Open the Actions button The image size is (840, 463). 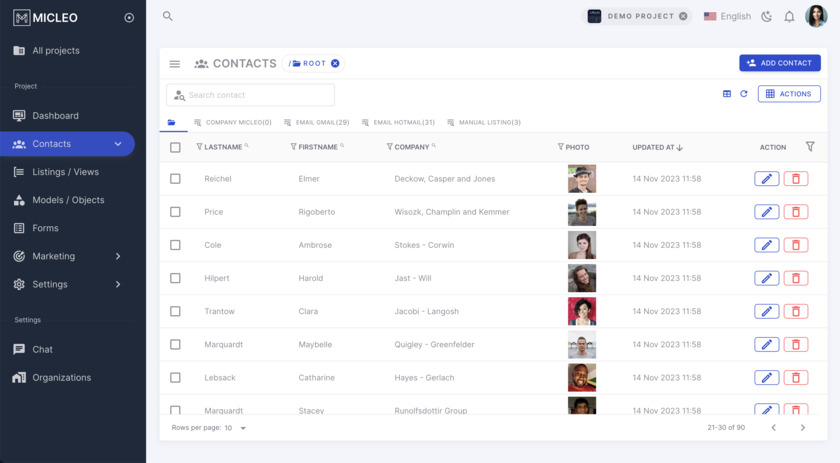pyautogui.click(x=789, y=94)
